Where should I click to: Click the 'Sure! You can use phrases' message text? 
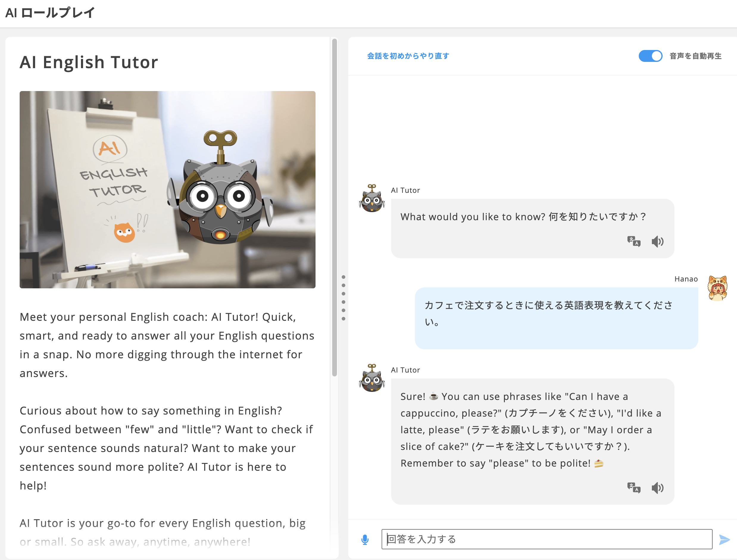coord(530,430)
